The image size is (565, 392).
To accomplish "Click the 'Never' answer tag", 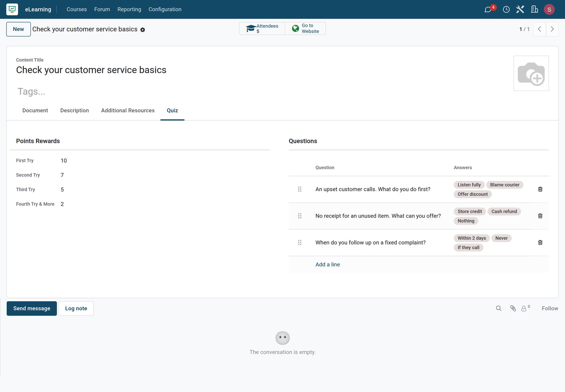I will [501, 238].
